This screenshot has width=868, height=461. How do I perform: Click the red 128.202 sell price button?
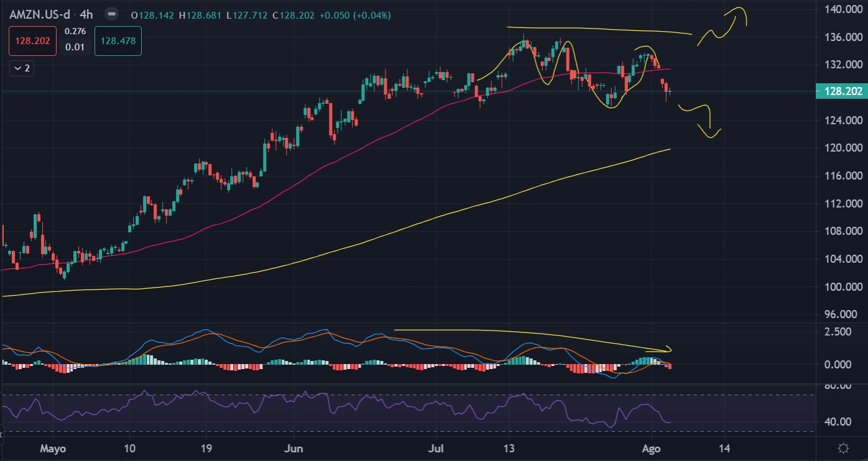click(32, 41)
